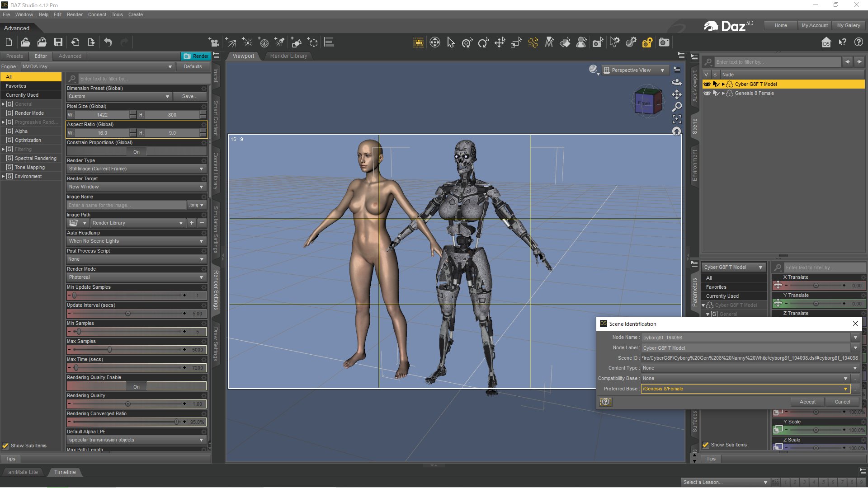Image resolution: width=868 pixels, height=488 pixels.
Task: Click the Image Name input field
Action: (x=126, y=205)
